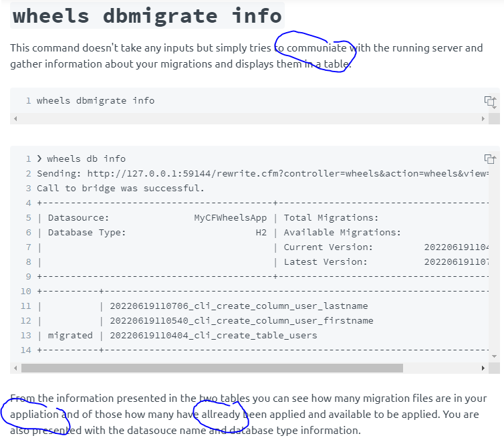The width and height of the screenshot is (504, 444).
Task: Click '20220619110706_cli_create_column_user_lastname' migration
Action: point(239,306)
